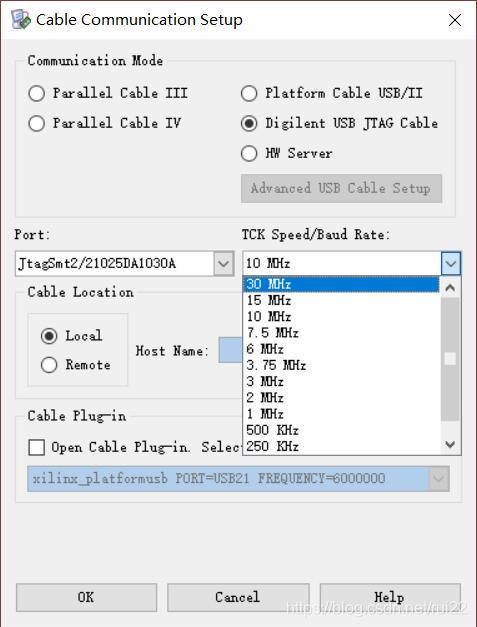Image resolution: width=477 pixels, height=627 pixels.
Task: Select the HW Server option
Action: click(249, 153)
